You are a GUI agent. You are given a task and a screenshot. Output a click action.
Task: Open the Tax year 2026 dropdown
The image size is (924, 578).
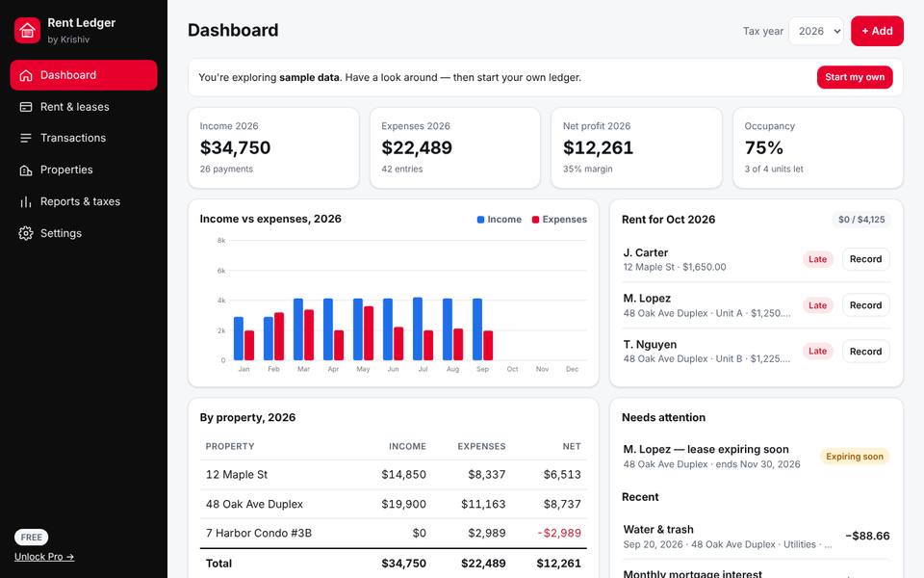(815, 31)
